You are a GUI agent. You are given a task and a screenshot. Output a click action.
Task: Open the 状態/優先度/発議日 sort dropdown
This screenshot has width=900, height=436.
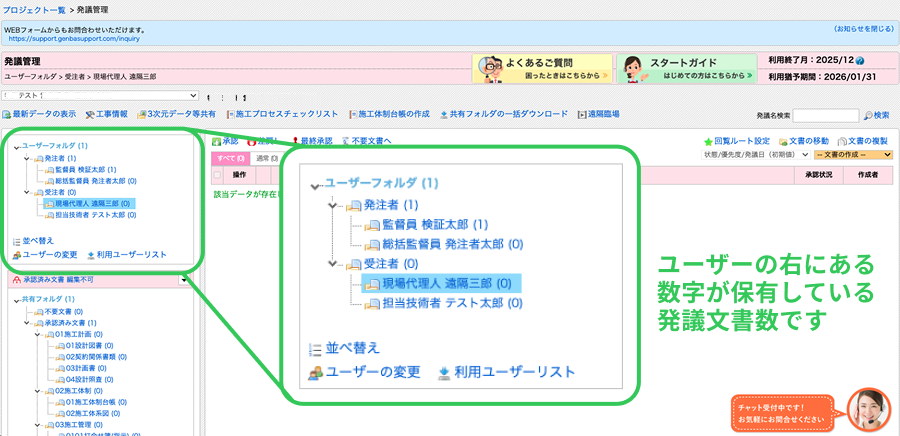[x=758, y=155]
